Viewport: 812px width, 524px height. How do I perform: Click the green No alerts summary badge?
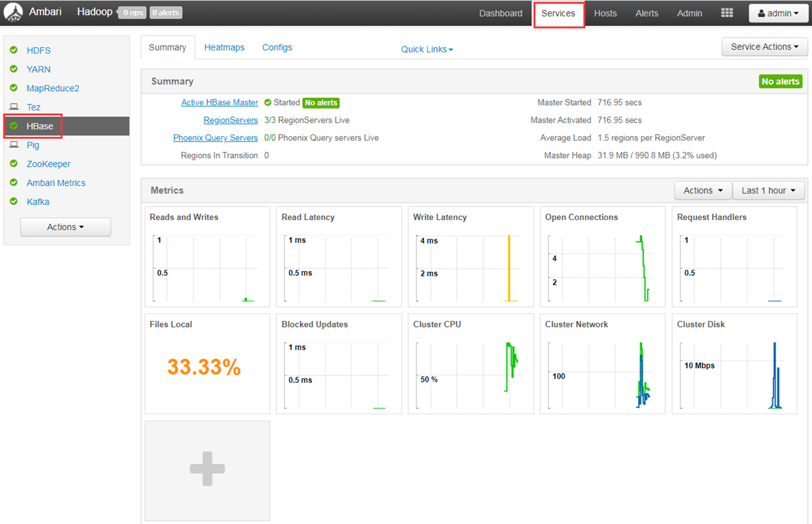781,81
